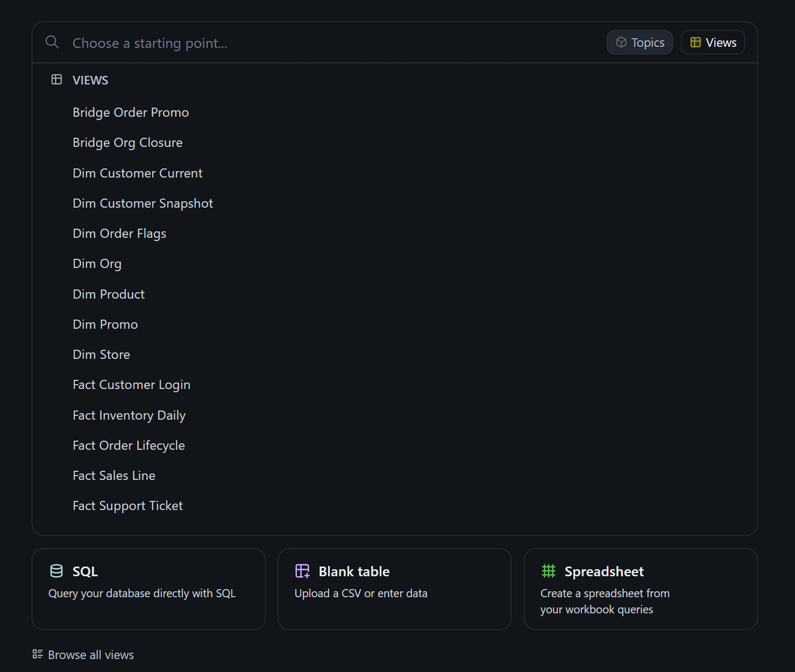Open the Fact Support Ticket view
The image size is (795, 672).
click(127, 506)
